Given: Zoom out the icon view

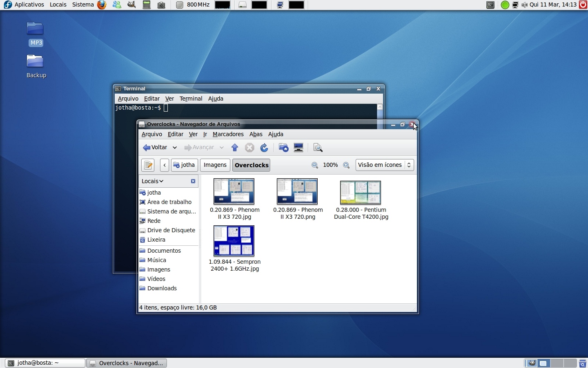Looking at the screenshot, I should pos(315,166).
